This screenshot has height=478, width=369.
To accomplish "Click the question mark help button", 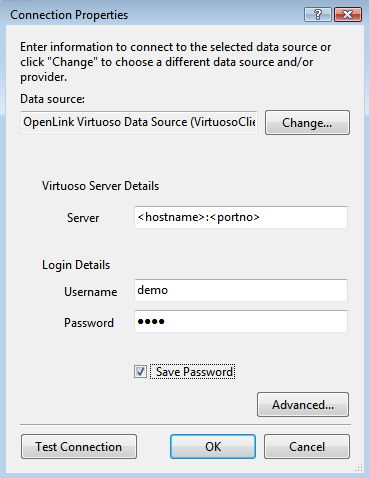I will point(318,15).
